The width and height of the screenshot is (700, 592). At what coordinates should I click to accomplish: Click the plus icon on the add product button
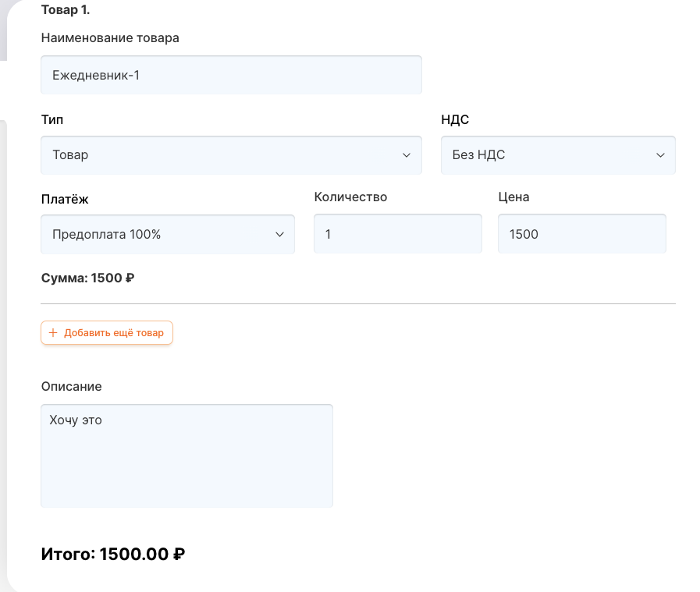(x=53, y=333)
